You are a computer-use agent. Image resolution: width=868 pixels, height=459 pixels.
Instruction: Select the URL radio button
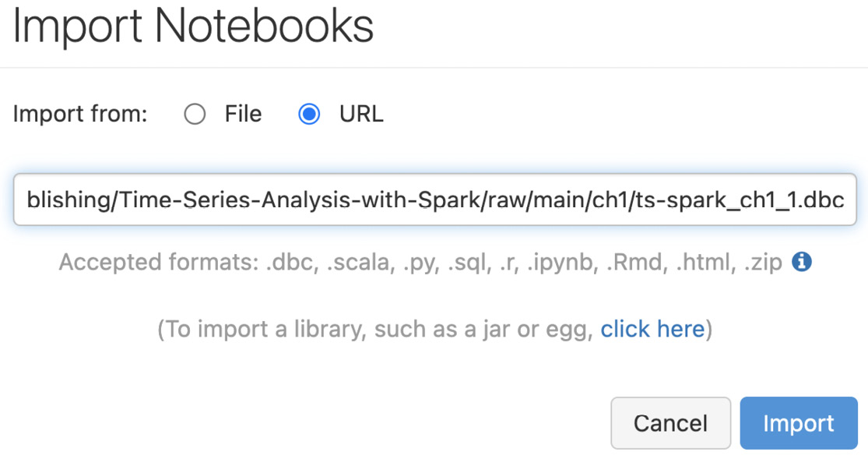tap(309, 115)
